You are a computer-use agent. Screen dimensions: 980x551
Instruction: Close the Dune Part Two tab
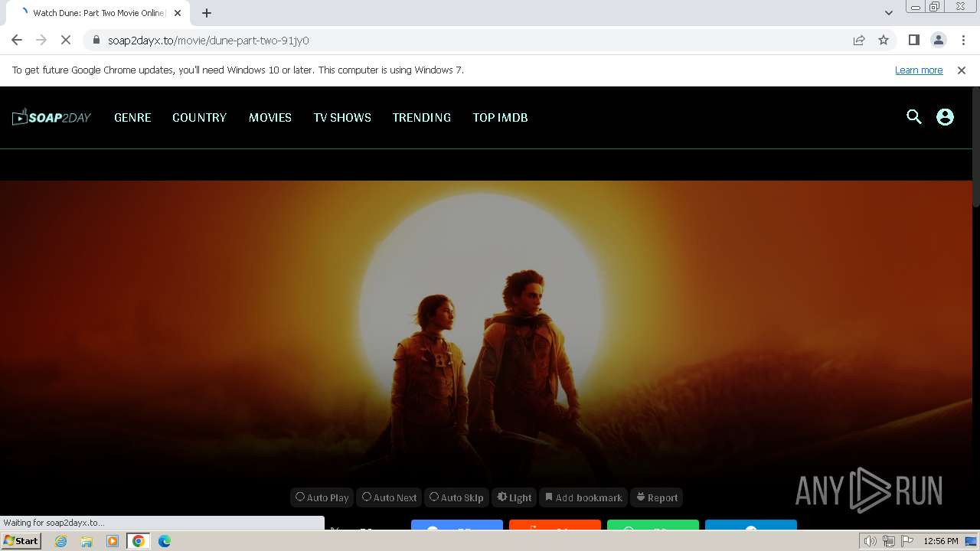(178, 13)
